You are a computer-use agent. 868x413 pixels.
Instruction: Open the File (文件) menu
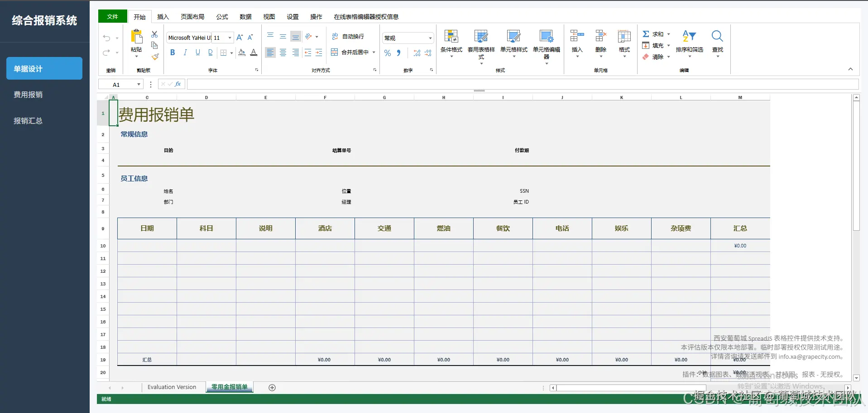click(x=113, y=16)
